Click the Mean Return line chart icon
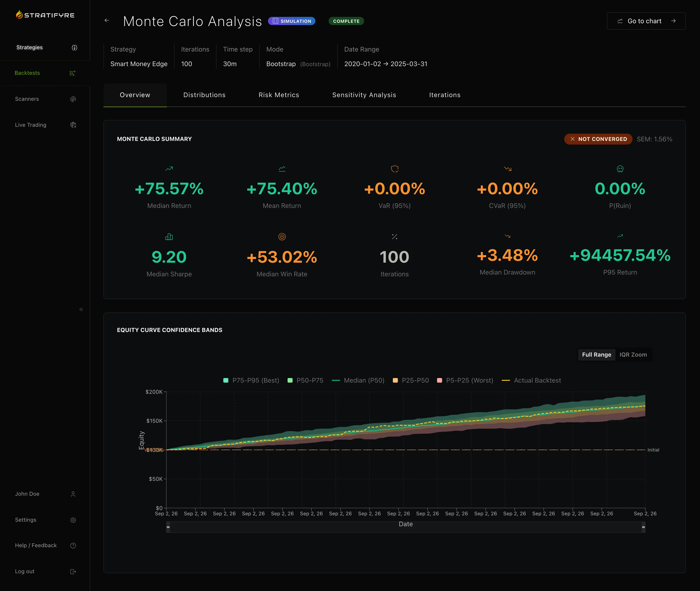This screenshot has height=591, width=700. [282, 169]
